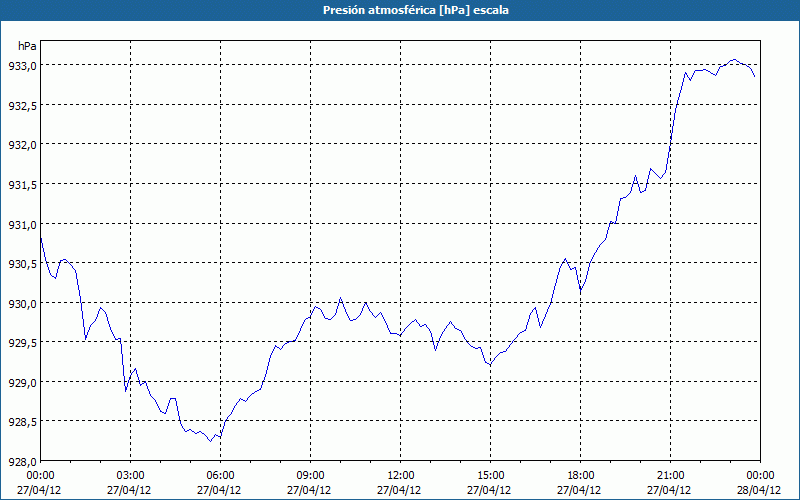Click the 929,5 y-axis value

(x=22, y=342)
